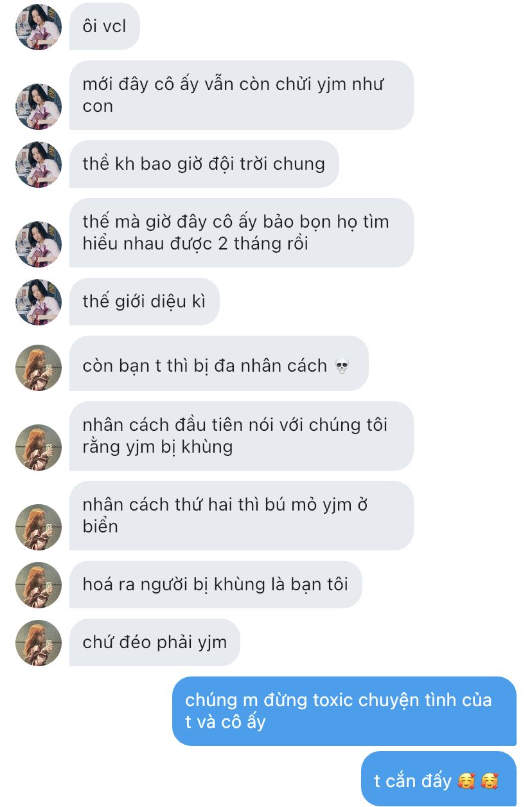Select message "mới đây cô ấy vẫn còn chửi yjm"
The image size is (532, 807).
[x=242, y=95]
